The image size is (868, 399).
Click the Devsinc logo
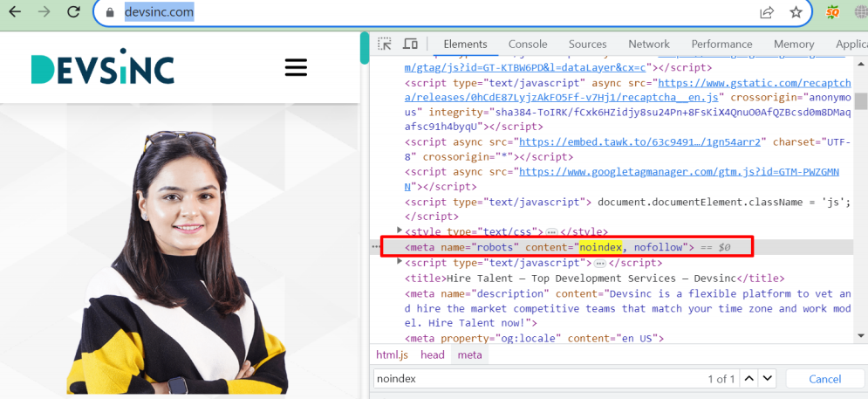click(x=102, y=70)
